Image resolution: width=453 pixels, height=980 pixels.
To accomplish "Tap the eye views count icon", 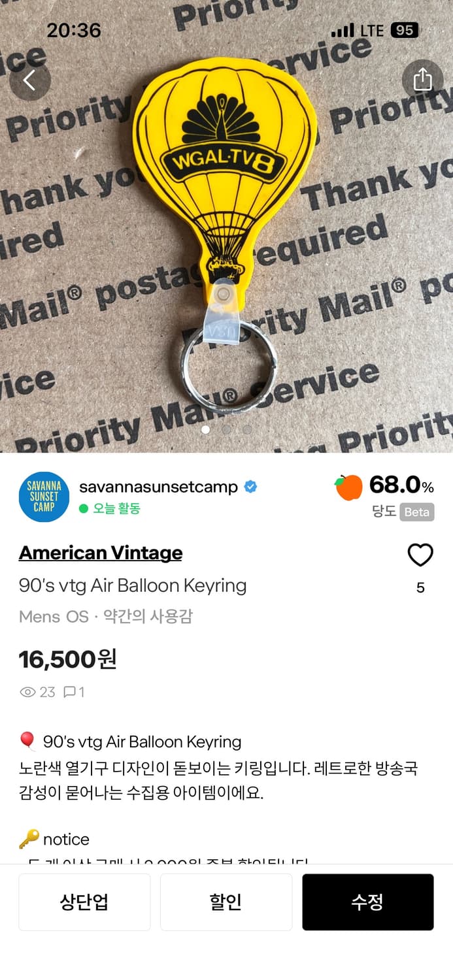I will point(27,693).
